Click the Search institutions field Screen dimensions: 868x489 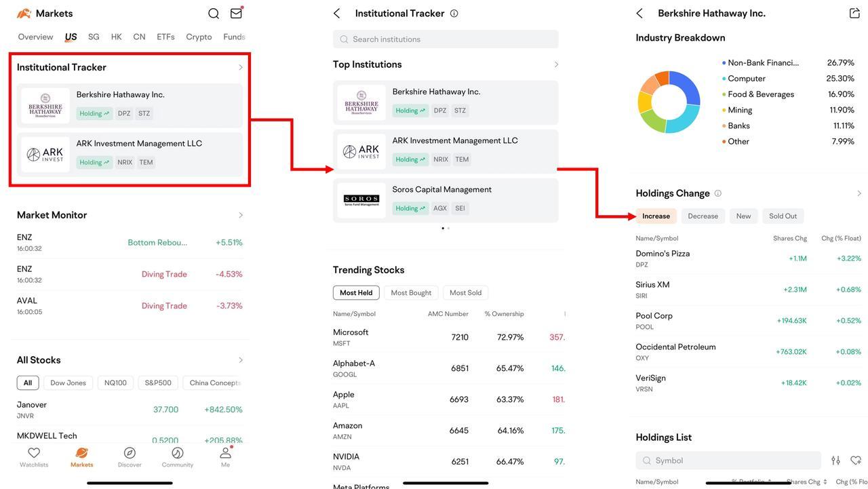coord(446,39)
